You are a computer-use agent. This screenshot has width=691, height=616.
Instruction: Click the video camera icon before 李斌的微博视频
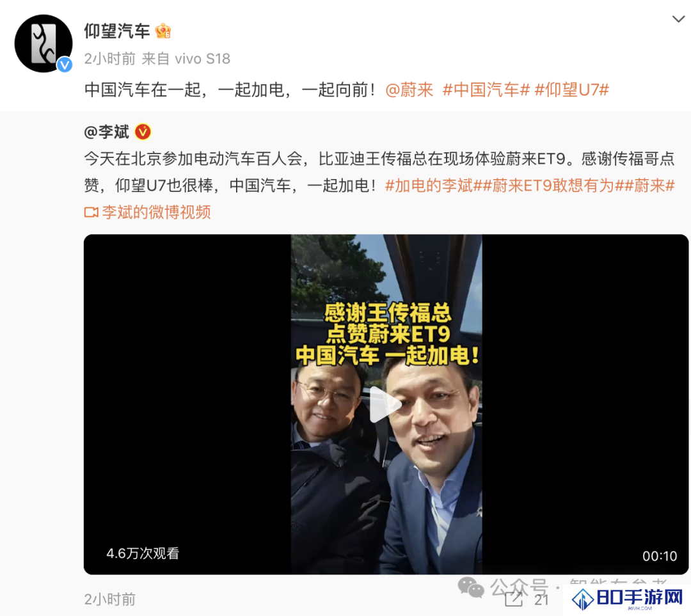(91, 212)
